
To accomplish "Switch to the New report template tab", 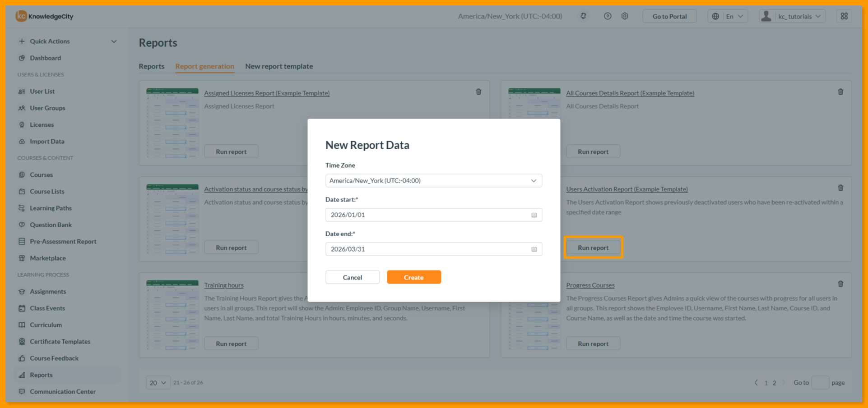I will [279, 66].
